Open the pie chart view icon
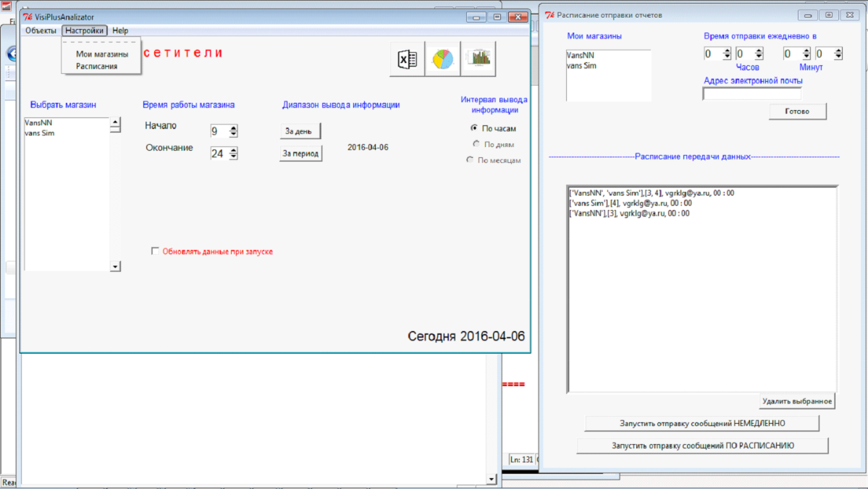868x489 pixels. click(442, 59)
